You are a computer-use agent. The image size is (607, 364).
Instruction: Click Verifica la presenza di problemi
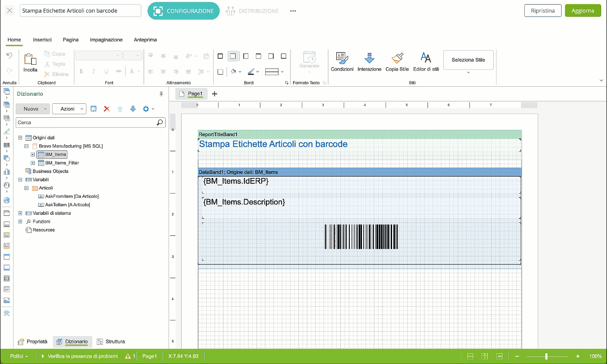(80, 356)
